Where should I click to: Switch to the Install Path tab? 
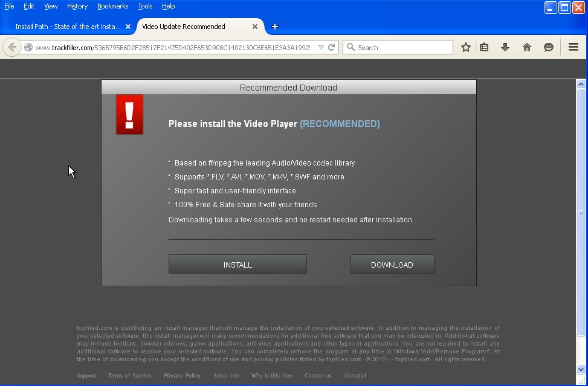point(68,27)
